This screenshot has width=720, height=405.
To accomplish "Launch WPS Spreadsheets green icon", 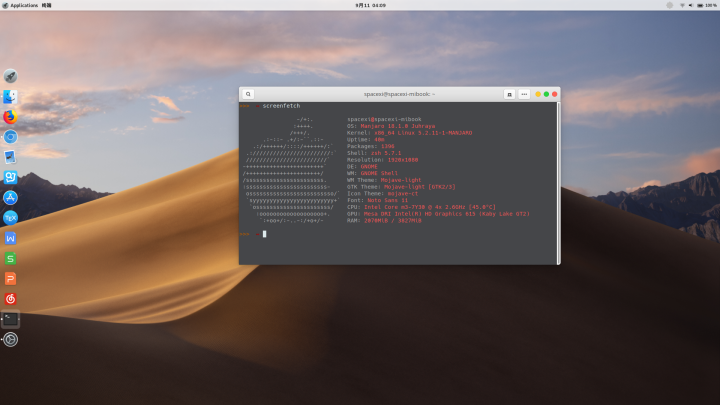I will coord(10,258).
